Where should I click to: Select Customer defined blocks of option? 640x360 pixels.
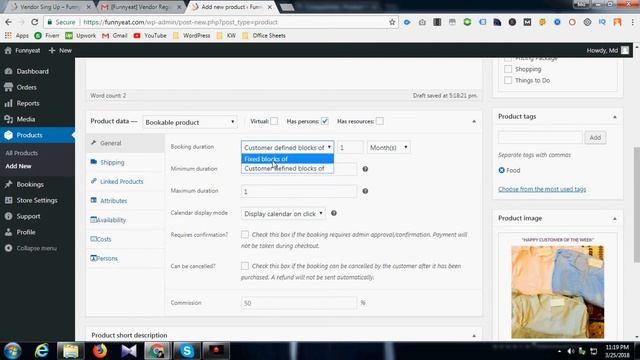287,168
